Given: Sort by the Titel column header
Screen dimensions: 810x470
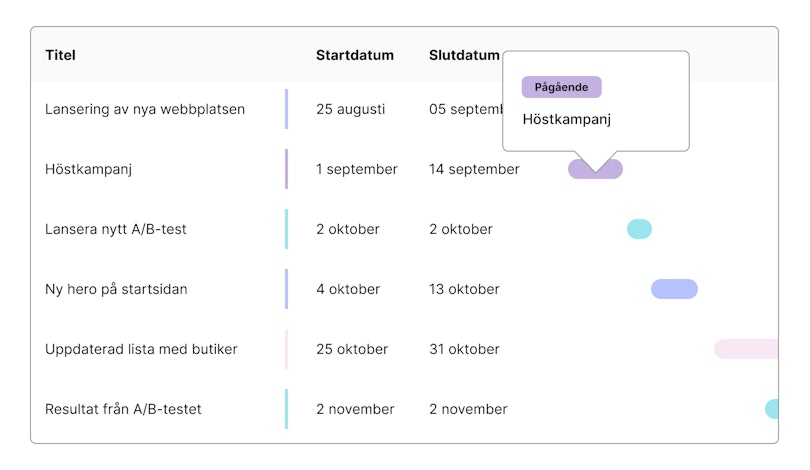Looking at the screenshot, I should (60, 55).
